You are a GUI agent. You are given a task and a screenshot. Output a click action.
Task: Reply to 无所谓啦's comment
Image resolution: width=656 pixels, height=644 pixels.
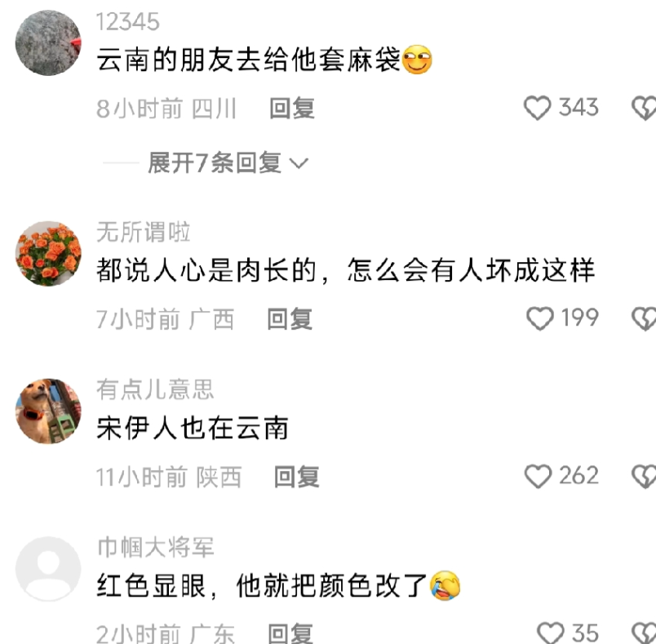pyautogui.click(x=290, y=319)
